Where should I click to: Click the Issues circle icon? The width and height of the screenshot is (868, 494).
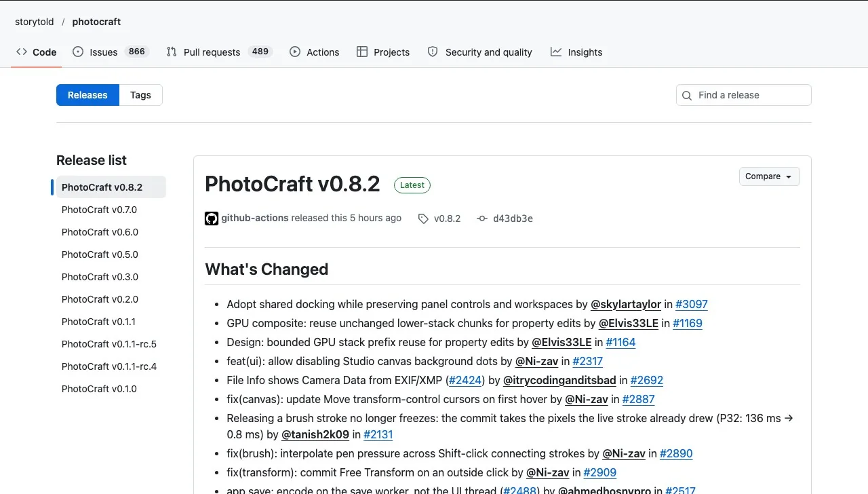(78, 52)
